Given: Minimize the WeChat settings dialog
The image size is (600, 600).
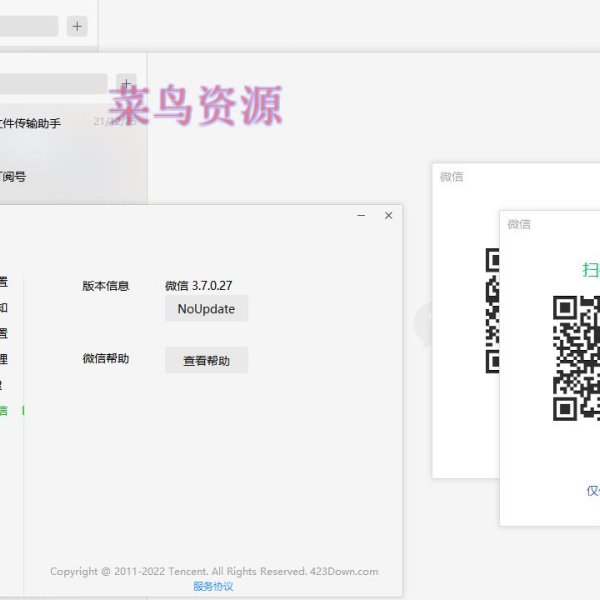Looking at the screenshot, I should (361, 215).
